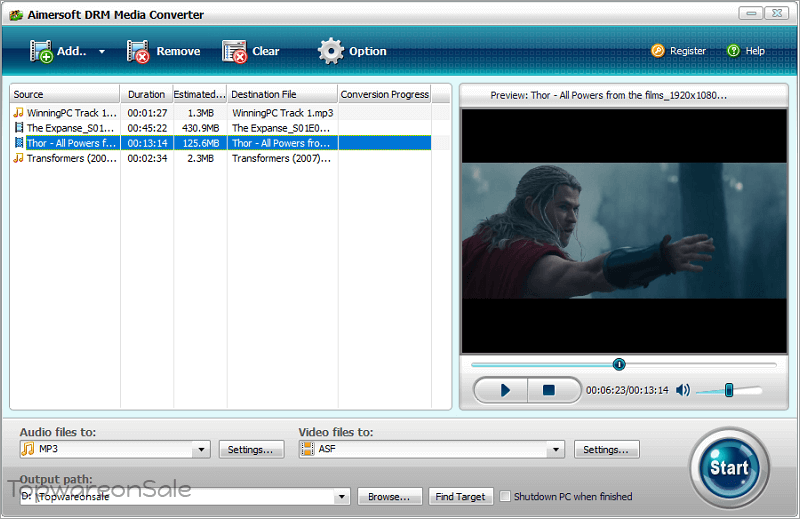Viewport: 800px width, 519px height.
Task: Click the 00:02:34 duration cell
Action: (x=147, y=159)
